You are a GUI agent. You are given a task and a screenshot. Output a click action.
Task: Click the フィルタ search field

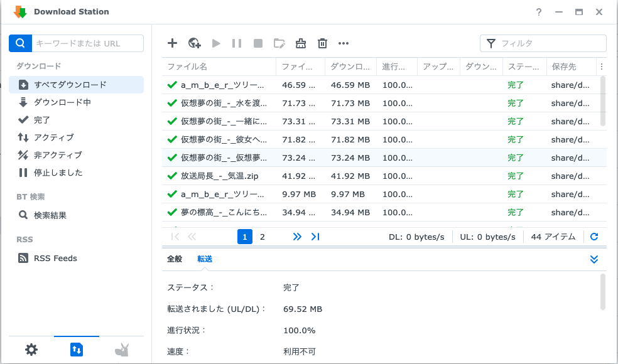[x=543, y=43]
